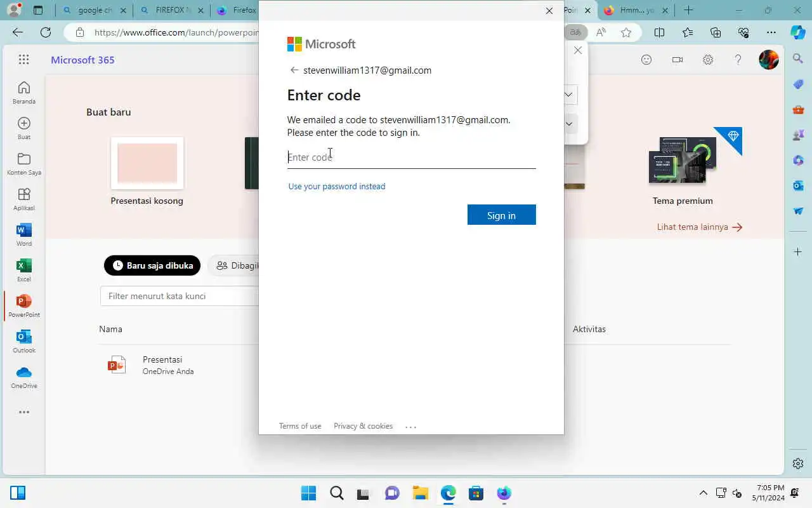Close the sign-in dialog
This screenshot has height=508, width=812.
549,11
